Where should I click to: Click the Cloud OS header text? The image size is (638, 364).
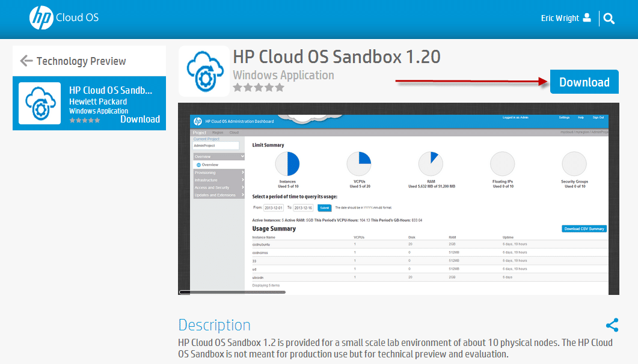point(77,18)
